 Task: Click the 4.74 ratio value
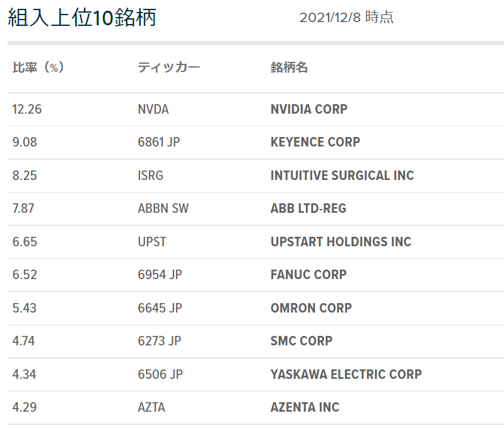coord(23,341)
